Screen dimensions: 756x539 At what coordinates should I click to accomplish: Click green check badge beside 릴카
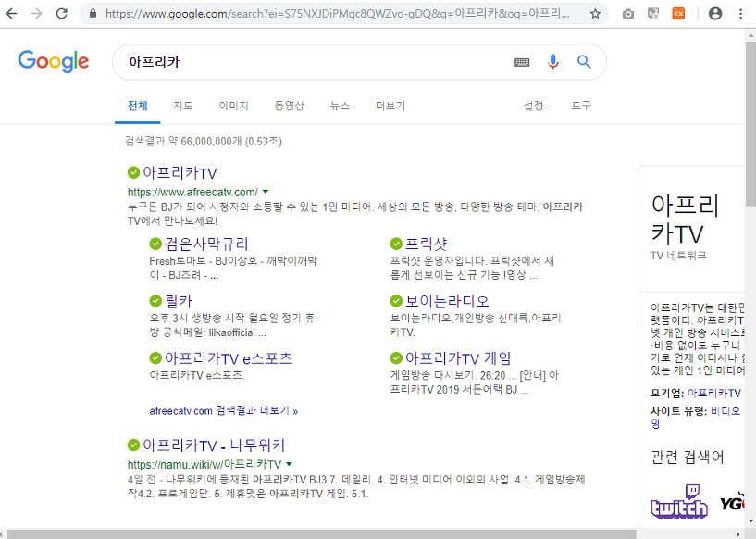click(155, 301)
